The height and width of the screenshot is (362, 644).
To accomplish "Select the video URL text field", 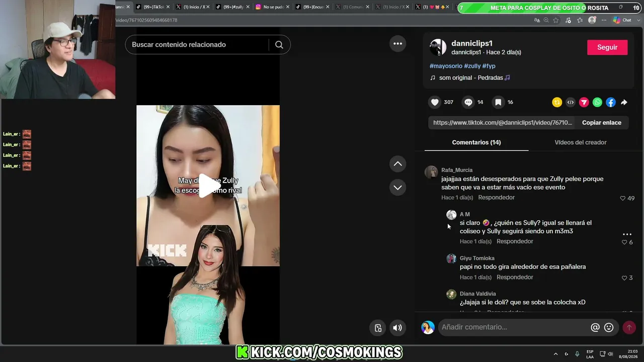I will tap(503, 123).
